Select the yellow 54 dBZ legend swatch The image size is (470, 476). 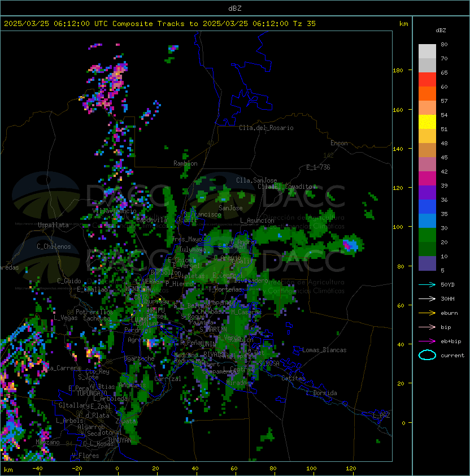click(x=427, y=122)
